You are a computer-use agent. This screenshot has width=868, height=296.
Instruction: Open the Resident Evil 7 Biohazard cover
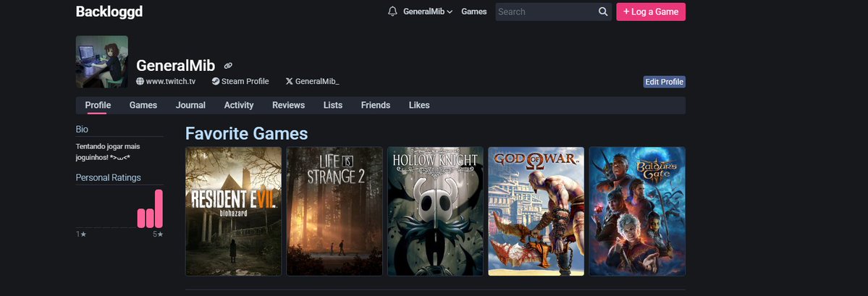[233, 211]
